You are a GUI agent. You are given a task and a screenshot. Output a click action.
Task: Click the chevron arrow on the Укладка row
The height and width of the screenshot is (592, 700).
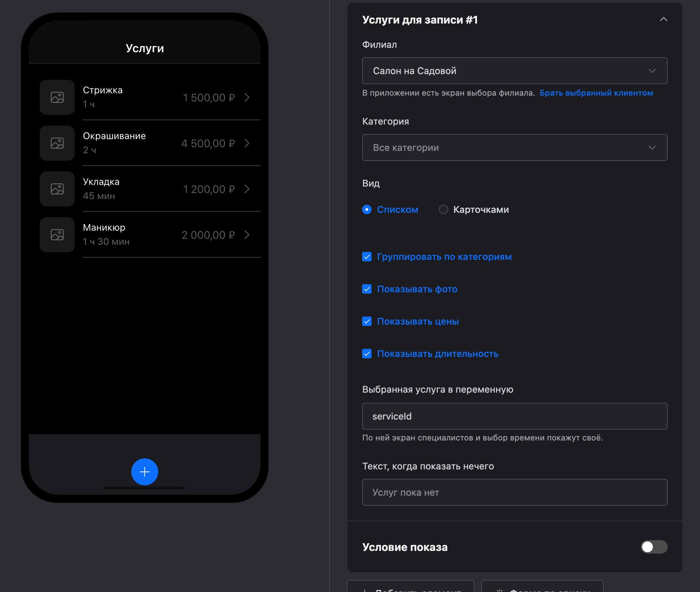pos(247,189)
